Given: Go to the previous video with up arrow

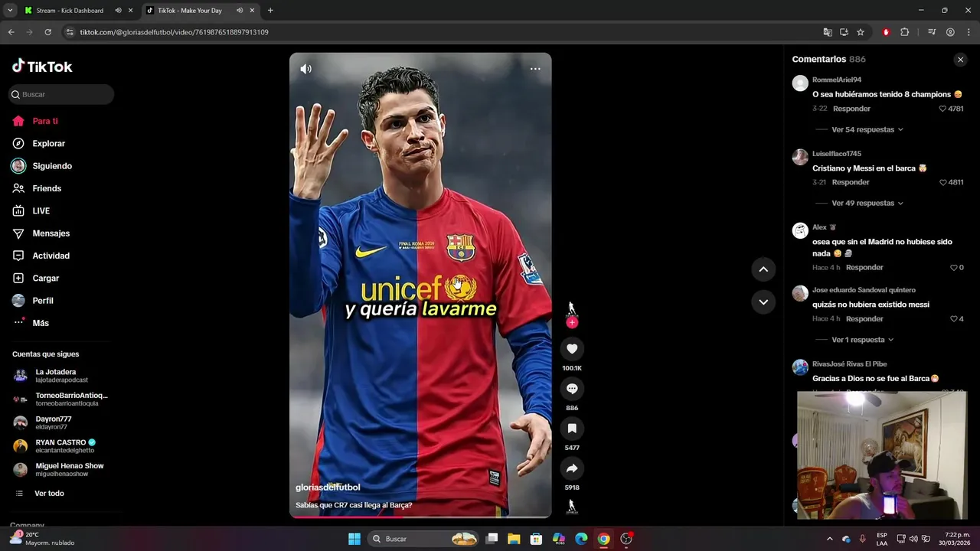Looking at the screenshot, I should (x=763, y=269).
